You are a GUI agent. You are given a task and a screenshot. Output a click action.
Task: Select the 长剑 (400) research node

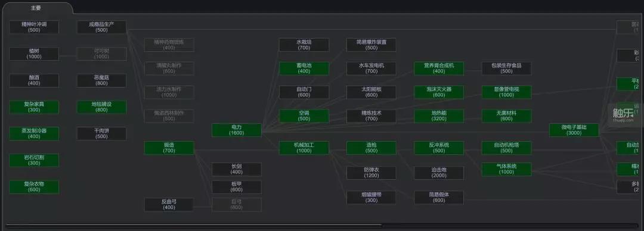tap(237, 169)
